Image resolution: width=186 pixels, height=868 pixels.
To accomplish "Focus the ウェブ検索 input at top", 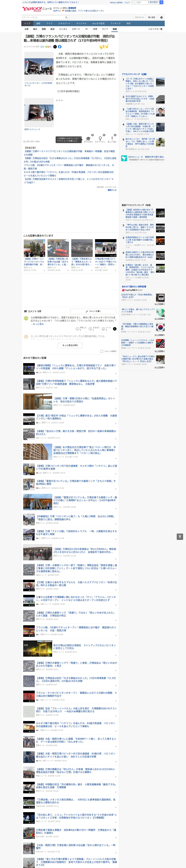I will (x=139, y=2).
